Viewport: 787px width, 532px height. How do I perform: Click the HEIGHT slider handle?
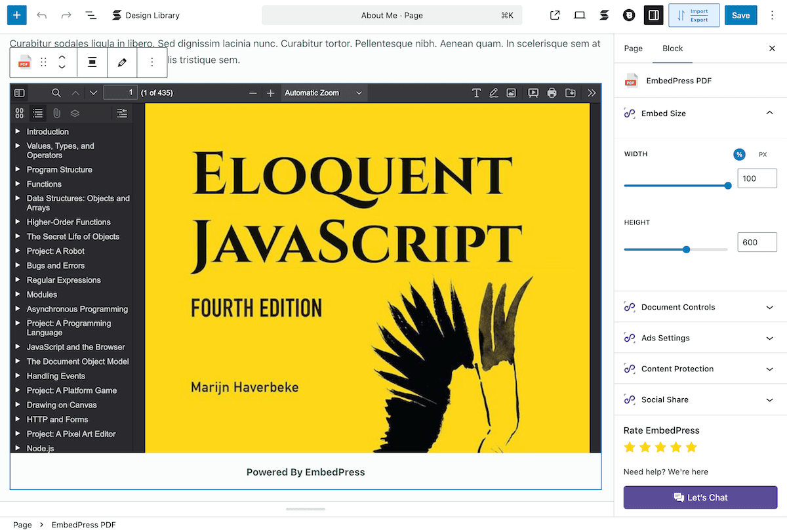coord(687,249)
